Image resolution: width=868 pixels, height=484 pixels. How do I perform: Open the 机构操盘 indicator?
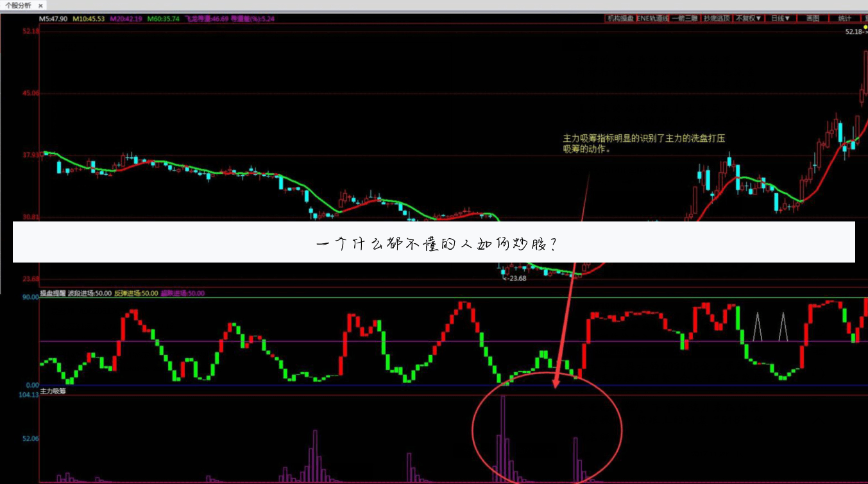pyautogui.click(x=620, y=19)
